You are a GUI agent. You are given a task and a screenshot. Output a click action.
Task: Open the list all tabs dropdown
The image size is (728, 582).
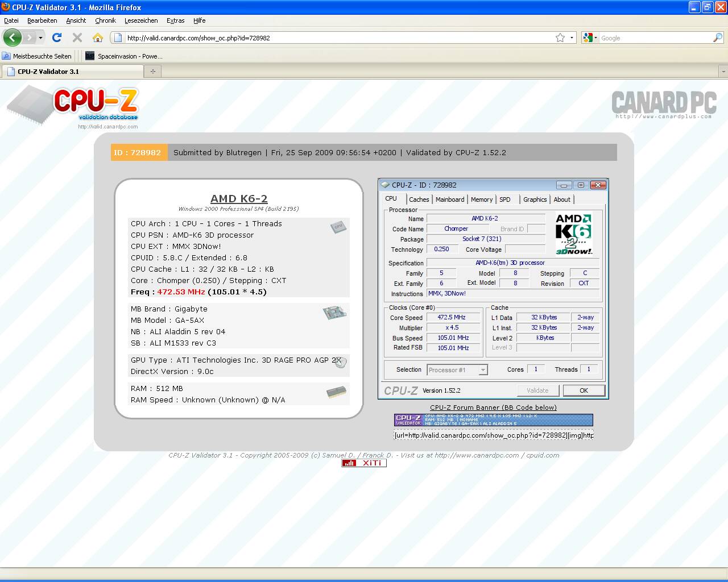tap(723, 72)
